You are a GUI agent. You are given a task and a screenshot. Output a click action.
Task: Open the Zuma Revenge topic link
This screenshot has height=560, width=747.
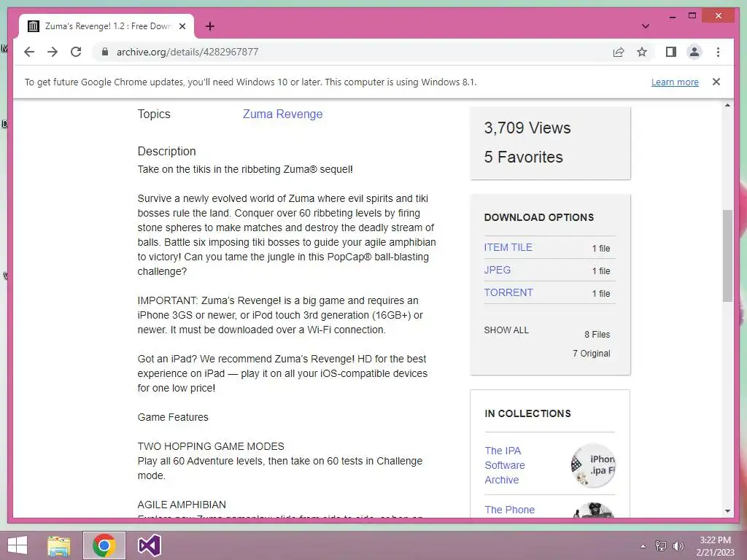[282, 114]
